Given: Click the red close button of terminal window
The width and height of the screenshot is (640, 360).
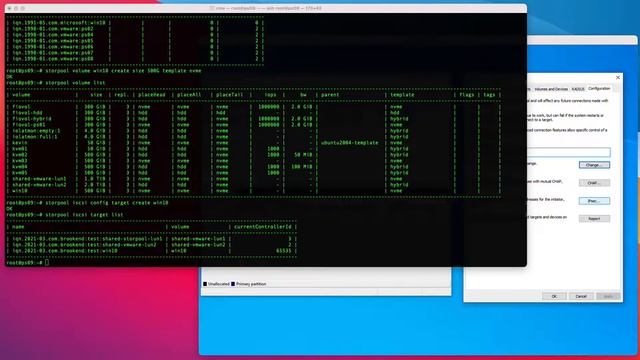Looking at the screenshot, I should pyautogui.click(x=9, y=8).
